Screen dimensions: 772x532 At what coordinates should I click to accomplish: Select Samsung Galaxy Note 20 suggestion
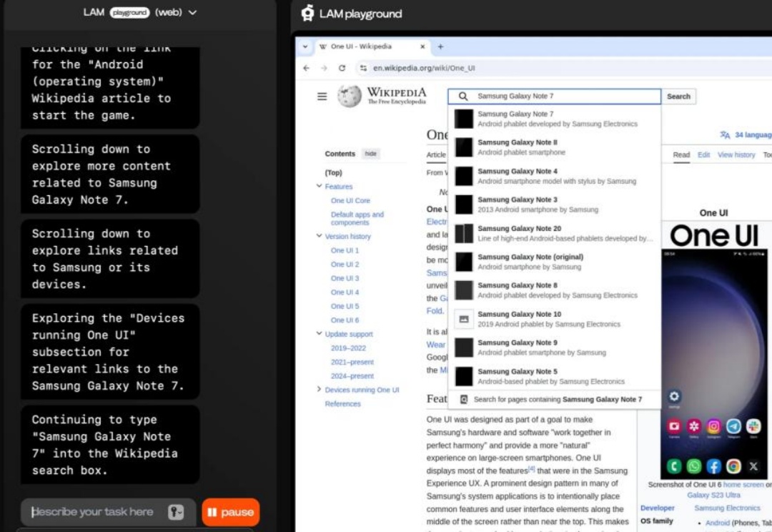point(555,234)
